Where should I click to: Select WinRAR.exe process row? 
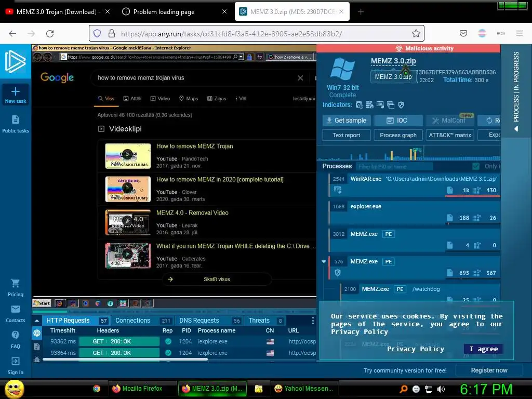pos(415,185)
